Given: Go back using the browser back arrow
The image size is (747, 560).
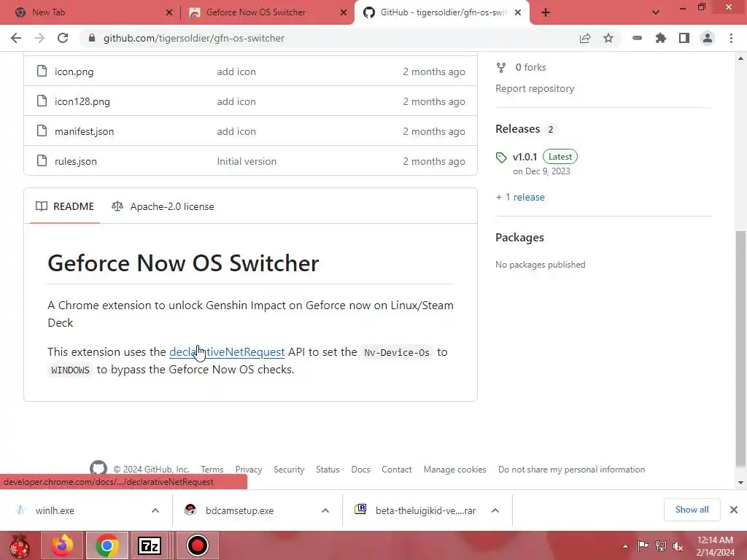Looking at the screenshot, I should 16,38.
